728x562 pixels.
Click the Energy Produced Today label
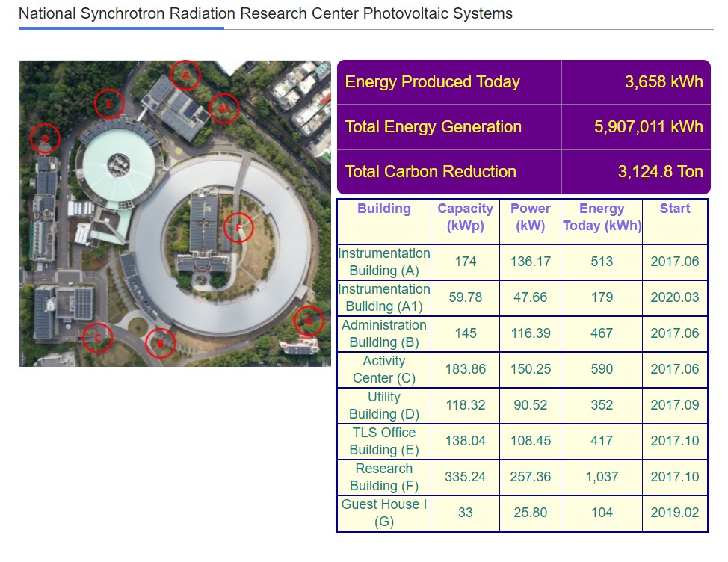click(432, 82)
